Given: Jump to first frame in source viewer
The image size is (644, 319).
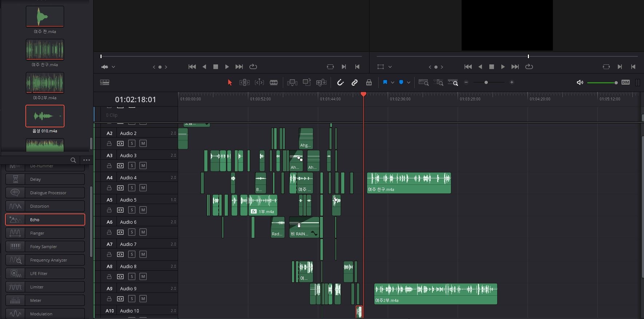Looking at the screenshot, I should pyautogui.click(x=192, y=67).
